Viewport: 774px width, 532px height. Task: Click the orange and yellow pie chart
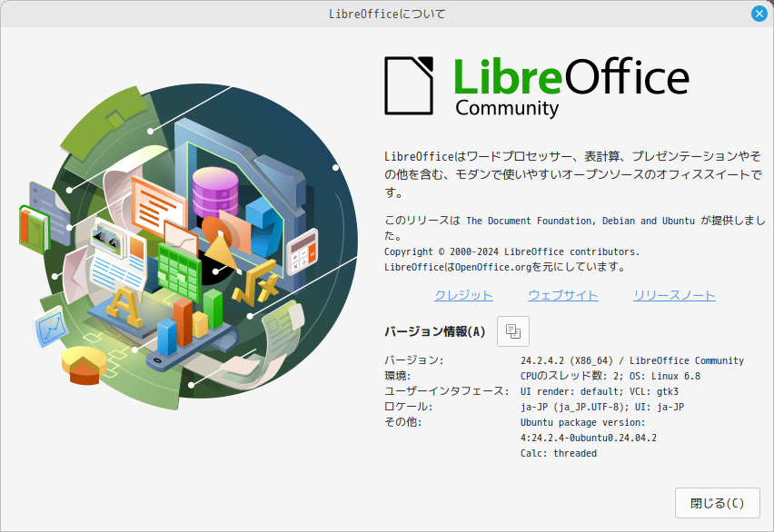point(84,366)
